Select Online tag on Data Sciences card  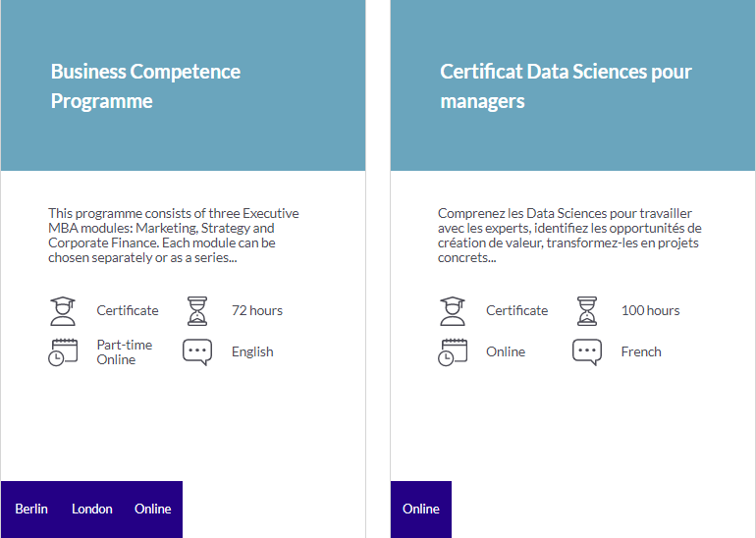(421, 510)
